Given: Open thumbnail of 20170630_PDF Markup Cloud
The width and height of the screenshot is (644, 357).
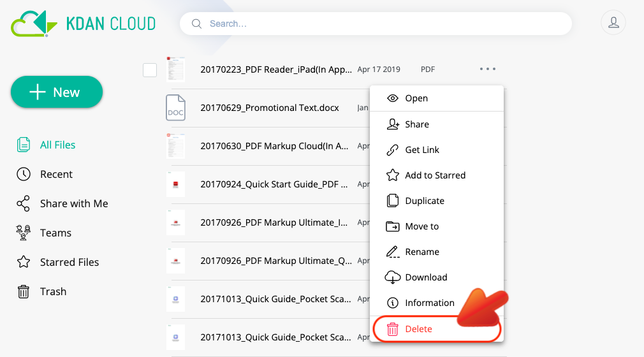Looking at the screenshot, I should click(176, 146).
